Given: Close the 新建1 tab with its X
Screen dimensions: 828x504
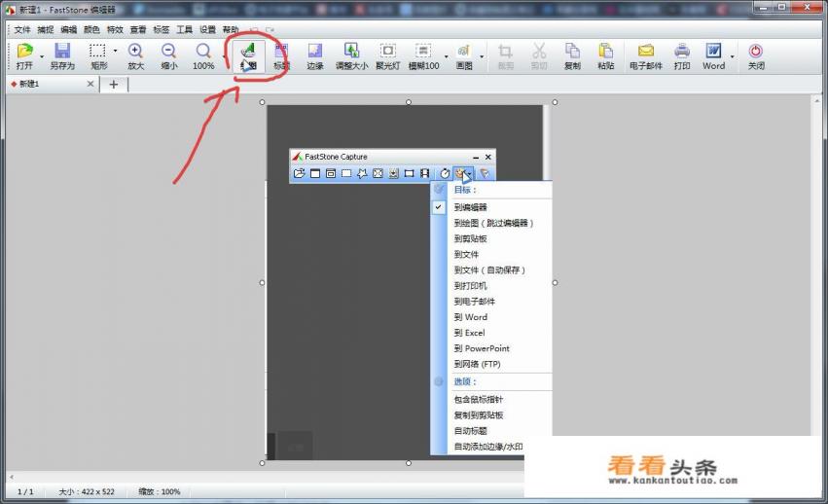Looking at the screenshot, I should tap(90, 85).
